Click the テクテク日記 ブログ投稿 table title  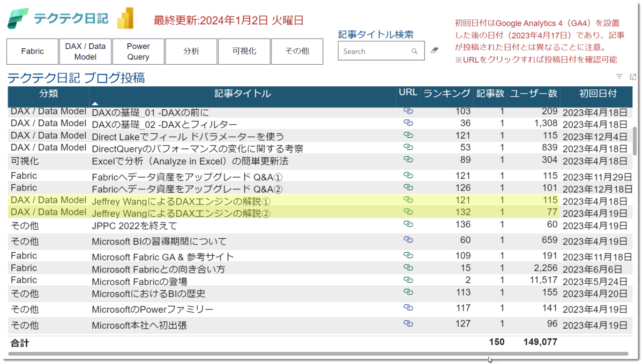pyautogui.click(x=76, y=78)
